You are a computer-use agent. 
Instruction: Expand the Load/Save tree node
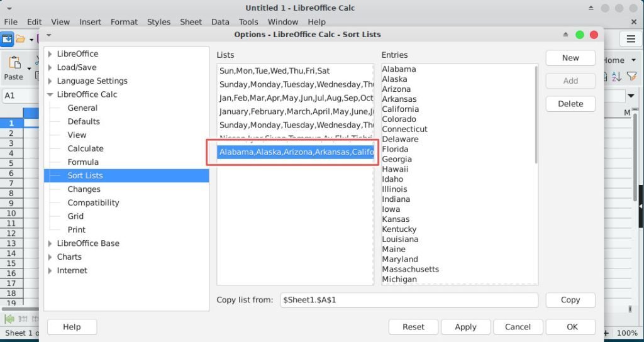tap(50, 67)
